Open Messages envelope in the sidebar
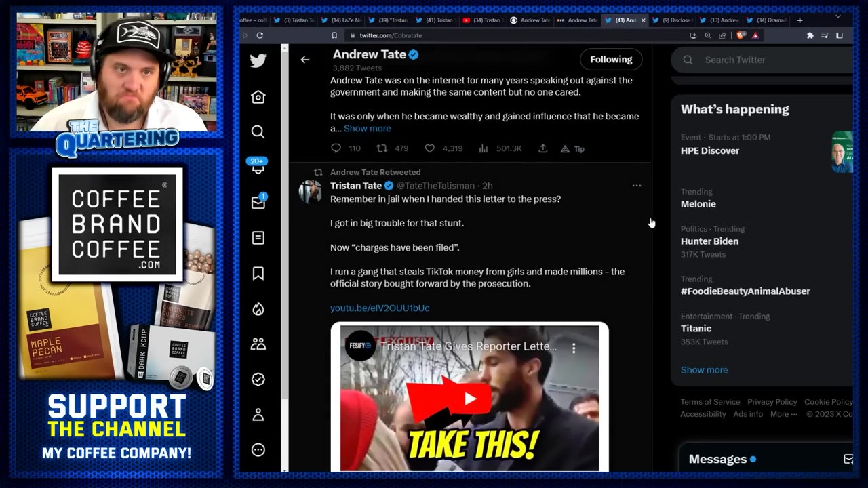 pyautogui.click(x=258, y=202)
